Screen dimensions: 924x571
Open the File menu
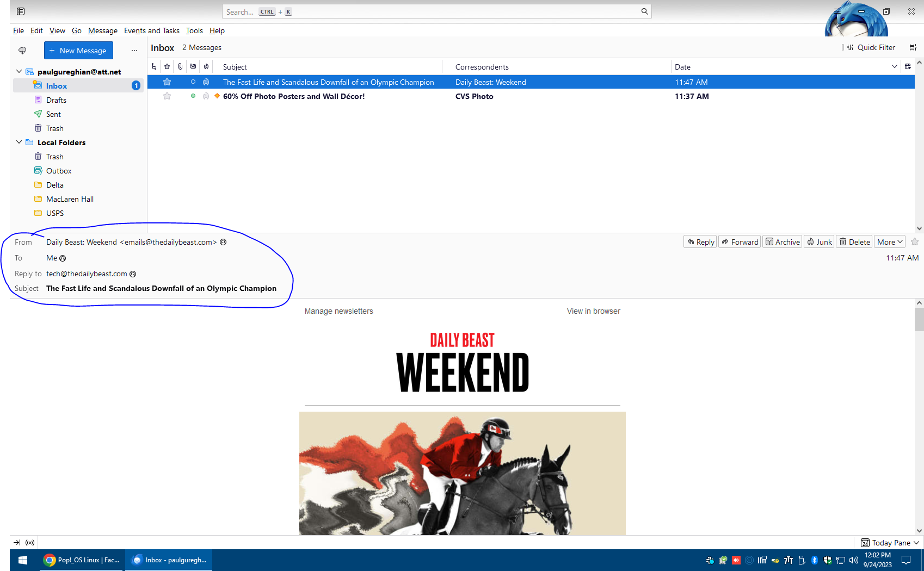(x=19, y=30)
